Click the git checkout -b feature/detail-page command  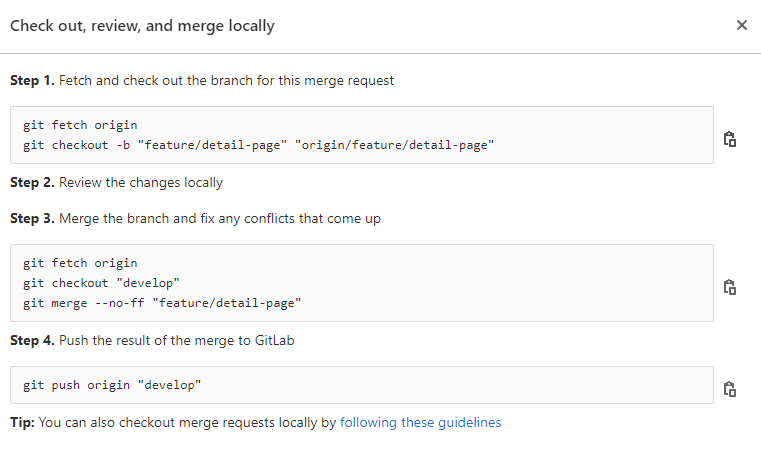(258, 145)
